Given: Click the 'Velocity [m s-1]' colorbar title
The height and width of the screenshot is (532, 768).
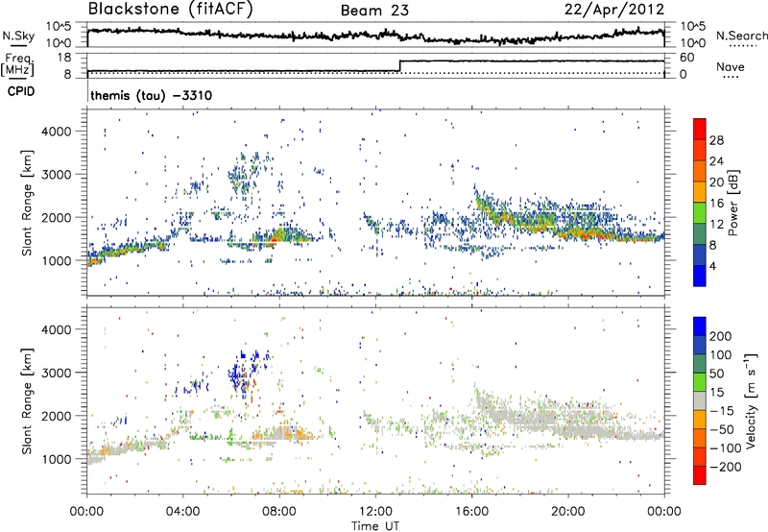Looking at the screenshot, I should pos(751,400).
